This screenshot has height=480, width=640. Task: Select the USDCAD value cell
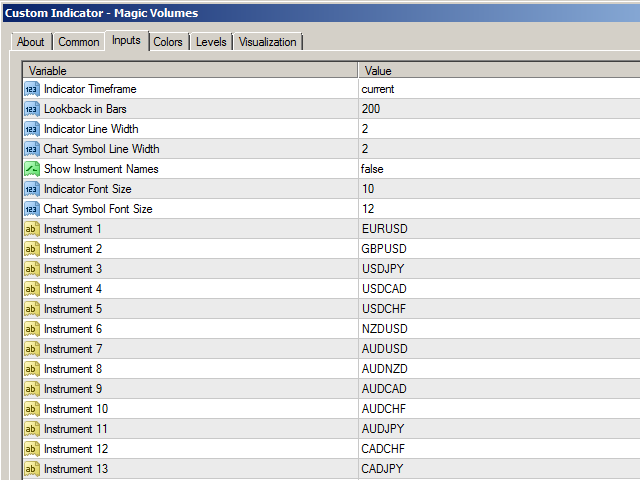(x=499, y=289)
